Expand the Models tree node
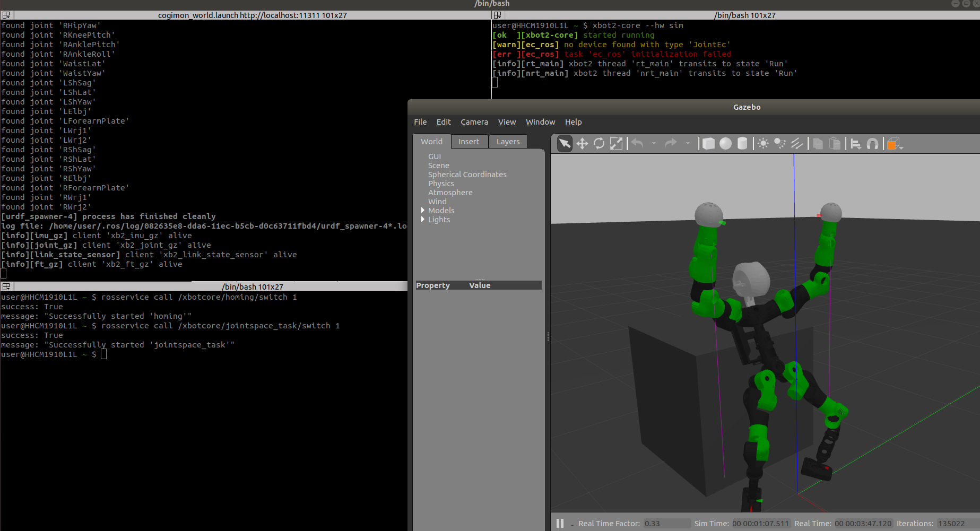Screen dimensions: 980x531 click(x=423, y=211)
